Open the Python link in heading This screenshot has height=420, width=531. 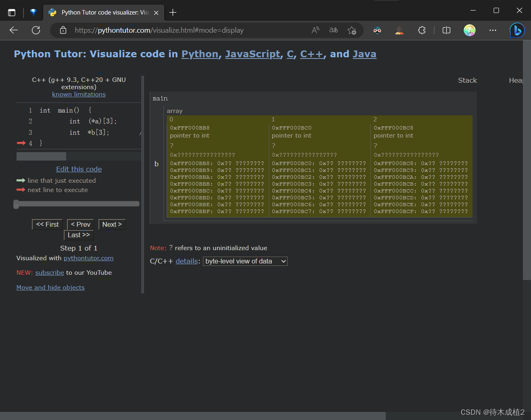200,54
